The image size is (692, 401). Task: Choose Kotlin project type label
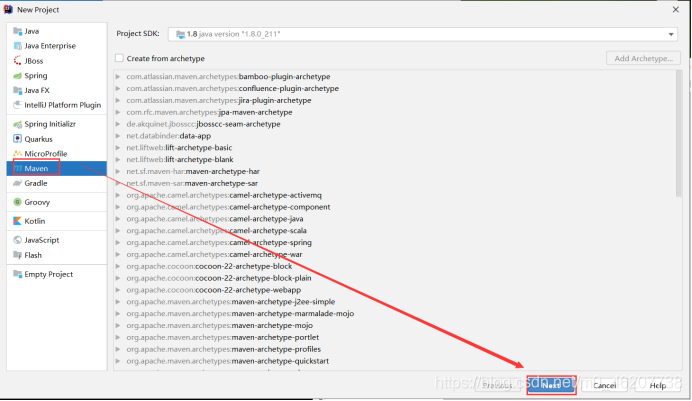coord(35,221)
